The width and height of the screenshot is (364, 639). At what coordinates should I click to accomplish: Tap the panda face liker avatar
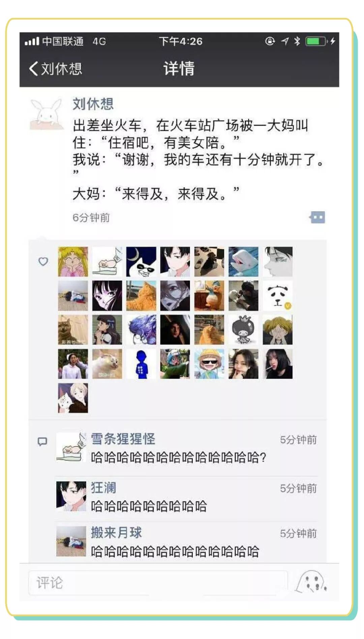pos(277,296)
